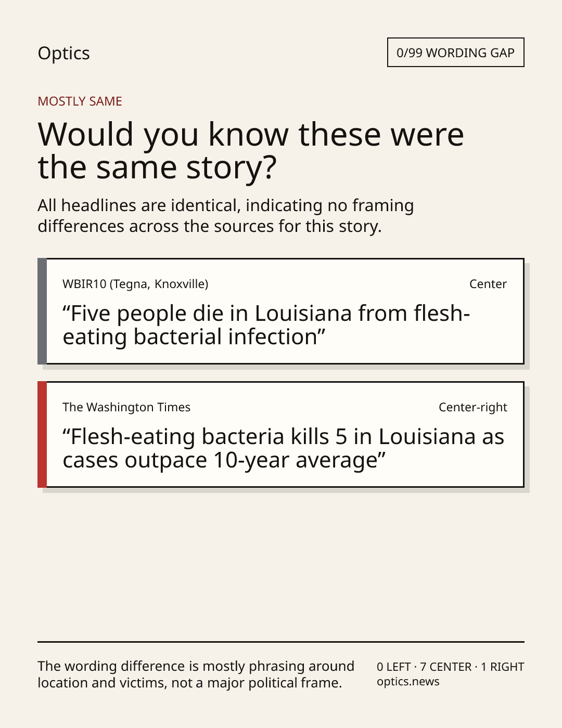Select the MOSTLY SAME label

click(80, 101)
